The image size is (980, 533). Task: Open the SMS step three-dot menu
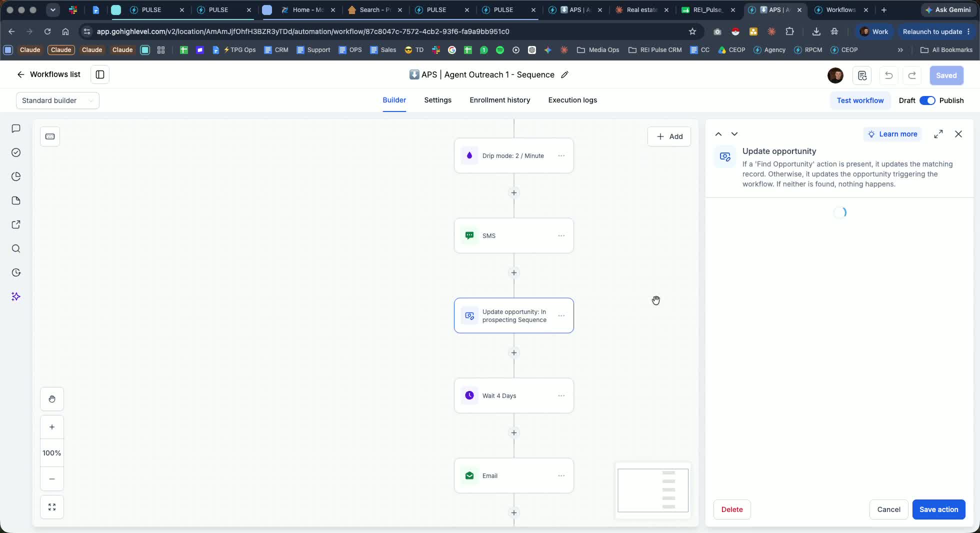point(561,235)
